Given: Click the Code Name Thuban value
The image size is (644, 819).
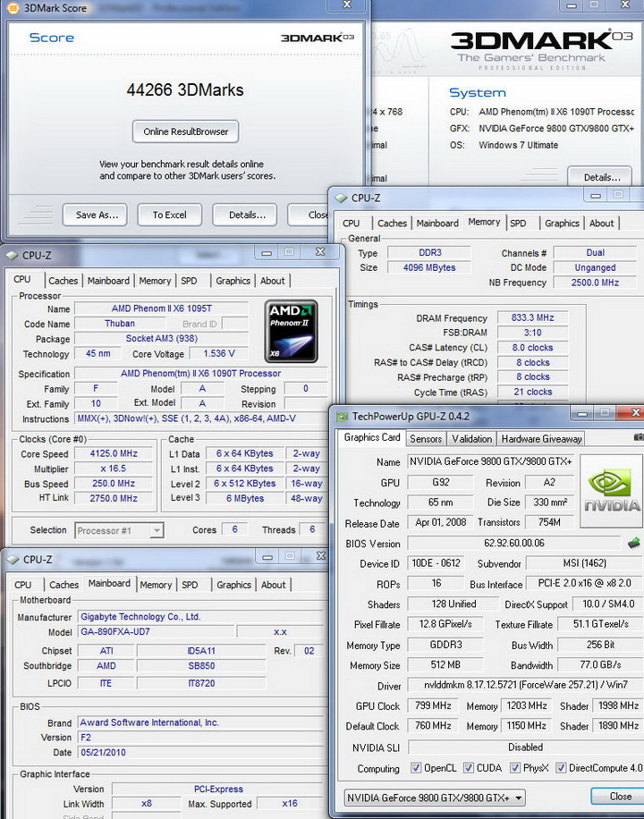Looking at the screenshot, I should pyautogui.click(x=120, y=324).
